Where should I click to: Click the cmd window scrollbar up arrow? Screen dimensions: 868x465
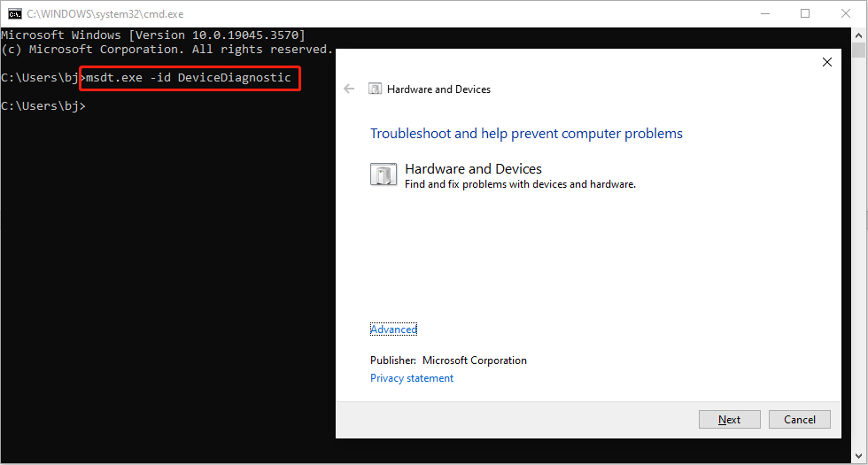tap(858, 35)
